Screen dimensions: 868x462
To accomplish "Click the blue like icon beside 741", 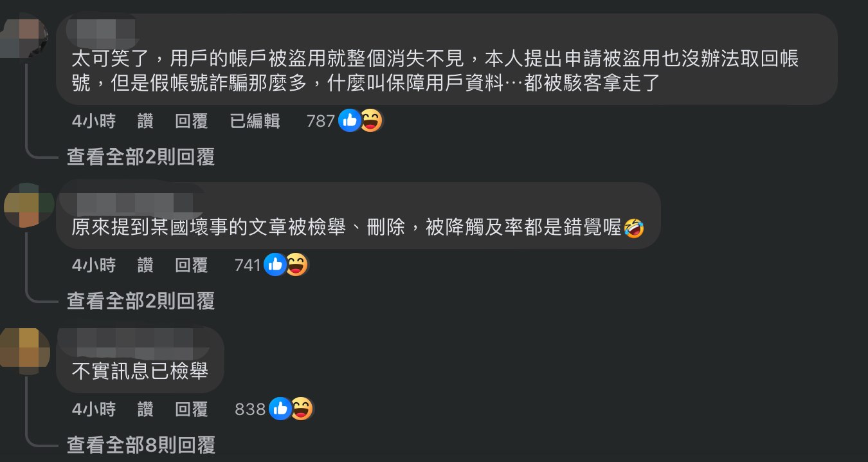I will 275,264.
